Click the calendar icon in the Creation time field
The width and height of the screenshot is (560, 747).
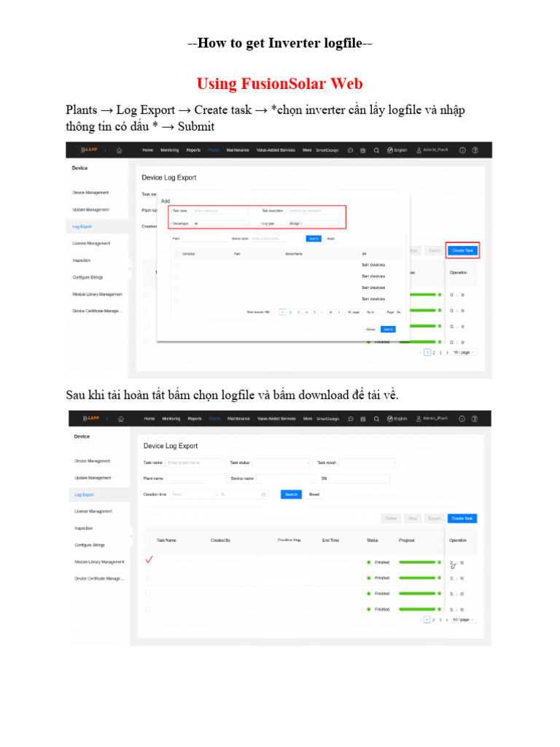(x=264, y=495)
